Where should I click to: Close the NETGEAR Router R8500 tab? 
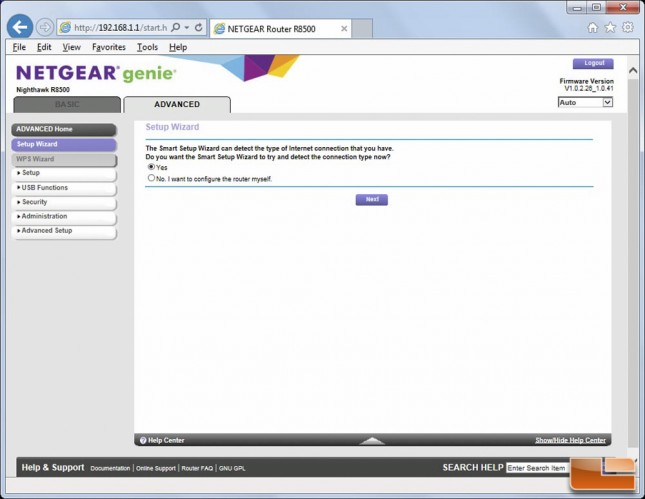tap(344, 29)
